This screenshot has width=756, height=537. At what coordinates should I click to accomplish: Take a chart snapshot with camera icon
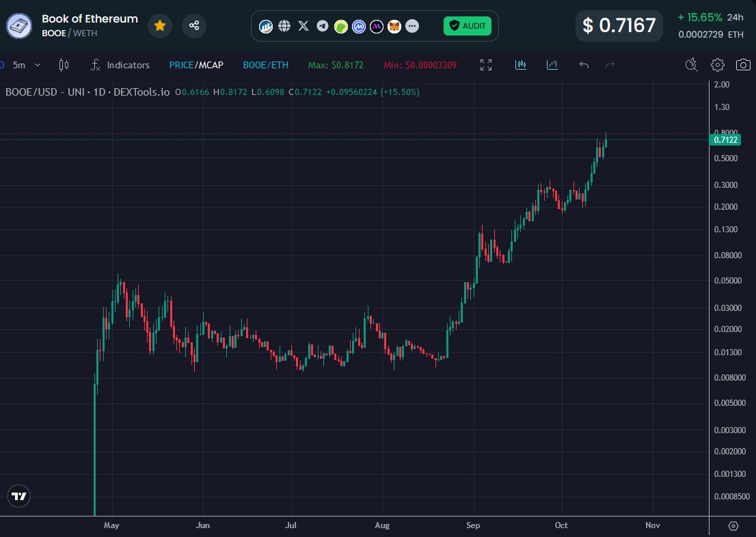[x=743, y=65]
